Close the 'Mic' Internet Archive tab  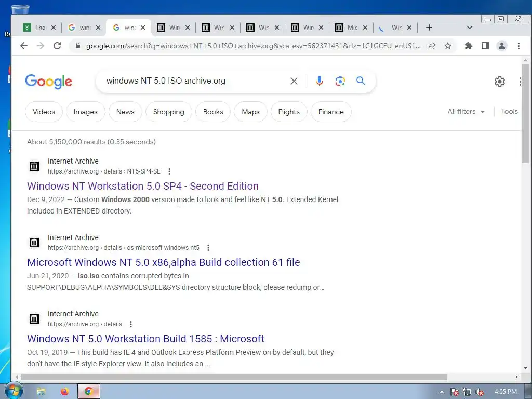click(x=365, y=28)
